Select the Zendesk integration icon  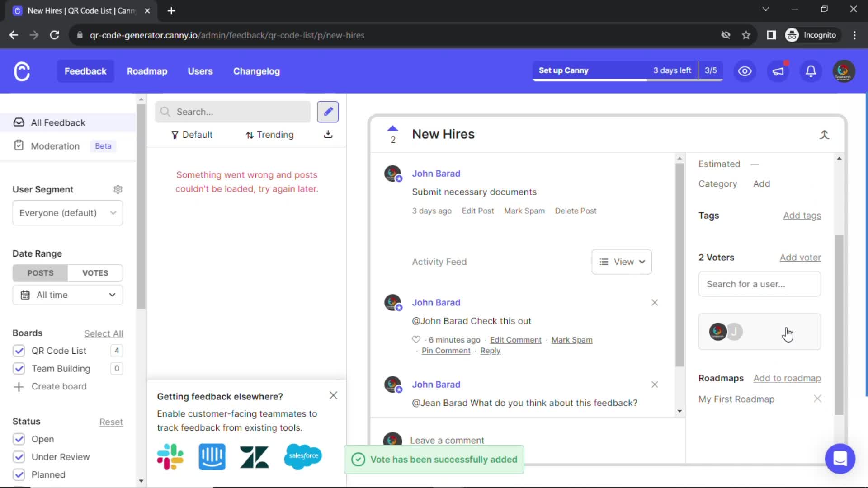coord(255,457)
